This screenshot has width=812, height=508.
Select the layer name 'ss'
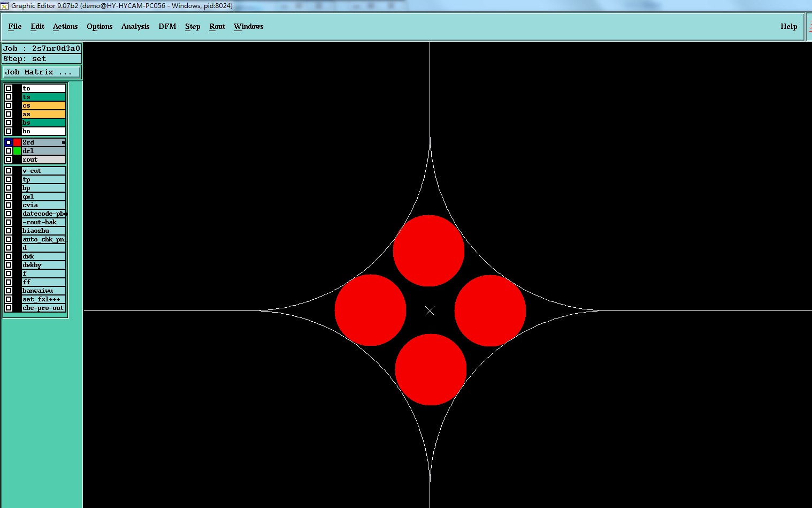pyautogui.click(x=43, y=114)
